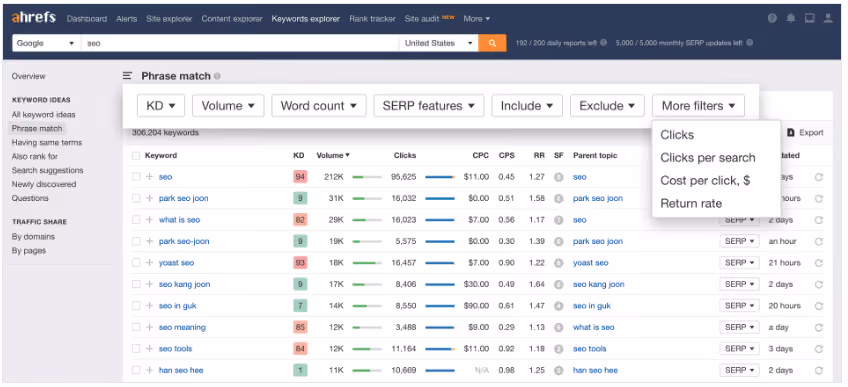Check the 'han seo hee' row checkbox

(136, 370)
